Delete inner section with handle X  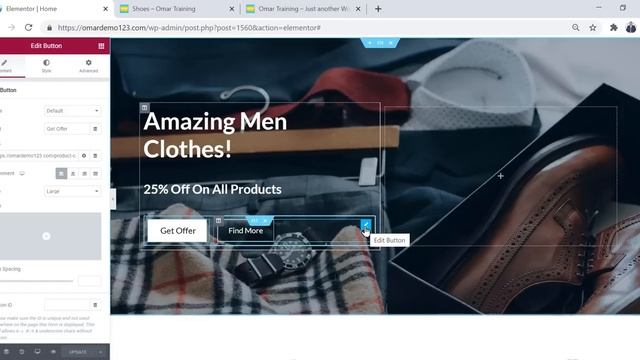[x=265, y=221]
